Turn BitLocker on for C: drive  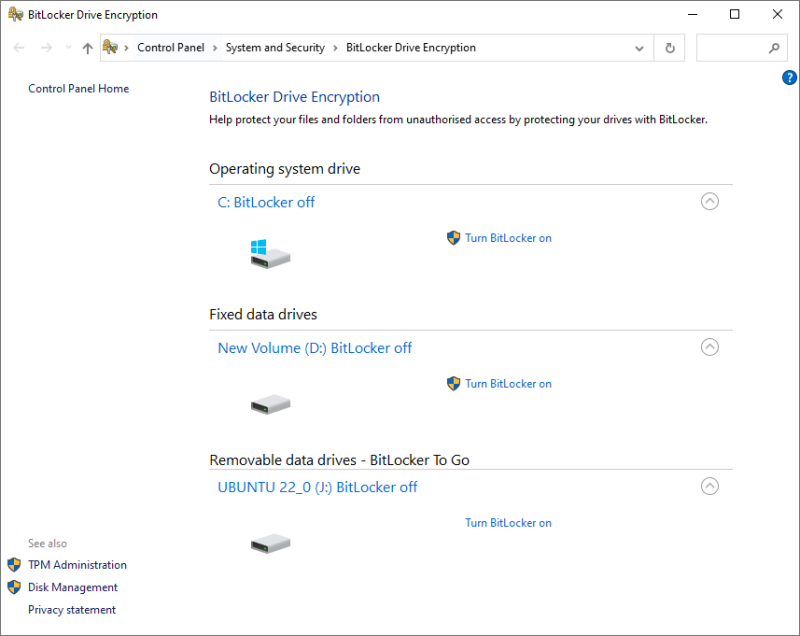(x=508, y=238)
